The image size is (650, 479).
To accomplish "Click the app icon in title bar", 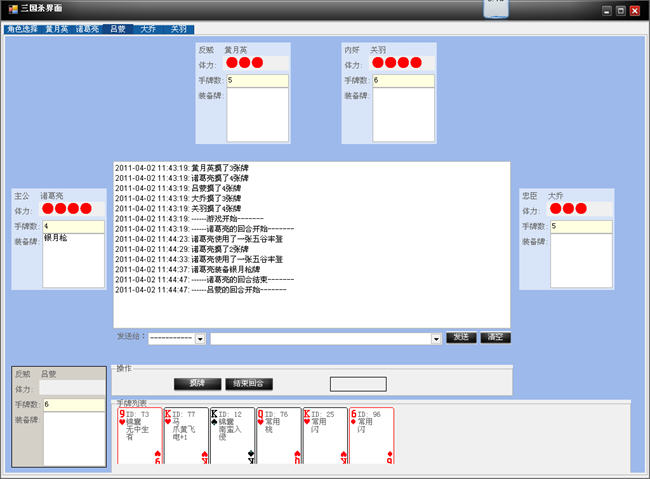I will 13,8.
